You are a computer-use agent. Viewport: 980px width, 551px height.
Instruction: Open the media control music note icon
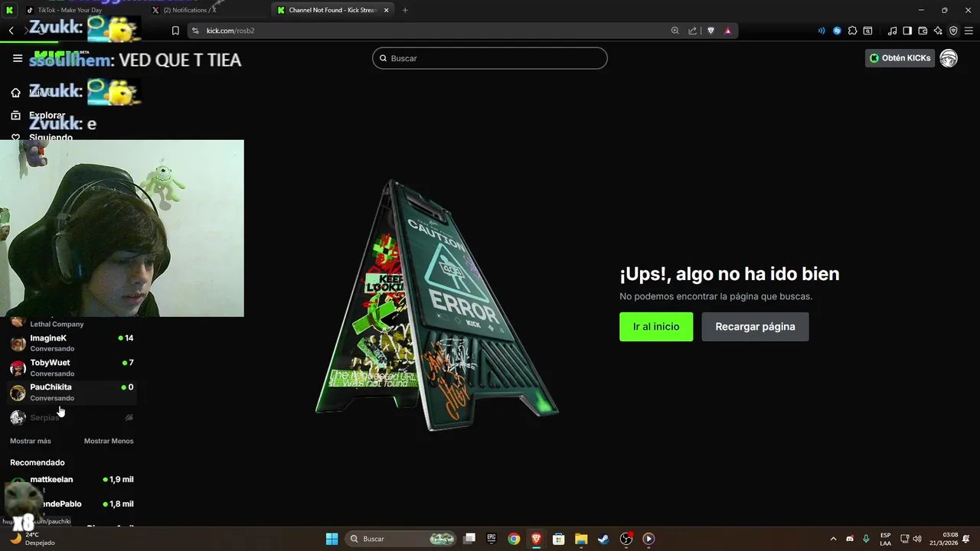pyautogui.click(x=892, y=31)
